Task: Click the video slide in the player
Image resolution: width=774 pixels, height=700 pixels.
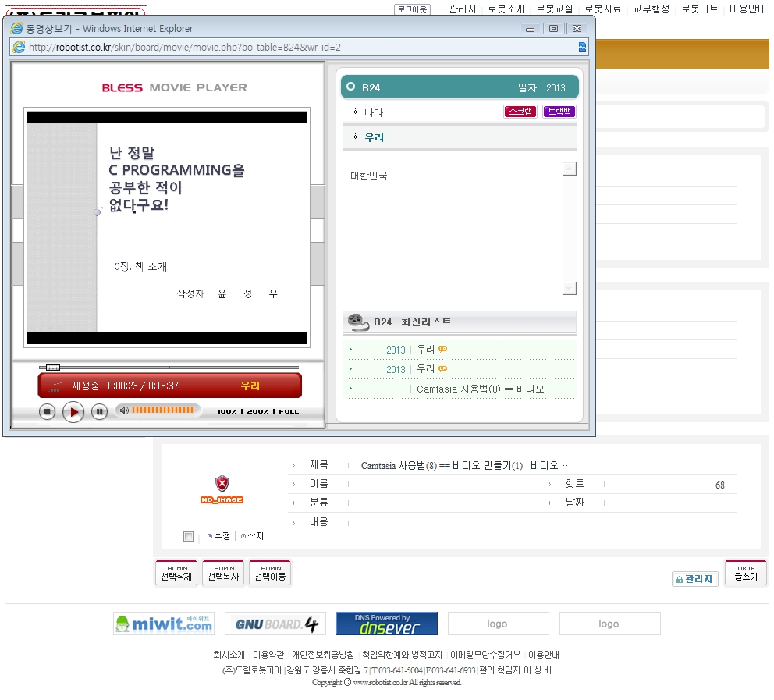Action: [x=167, y=228]
